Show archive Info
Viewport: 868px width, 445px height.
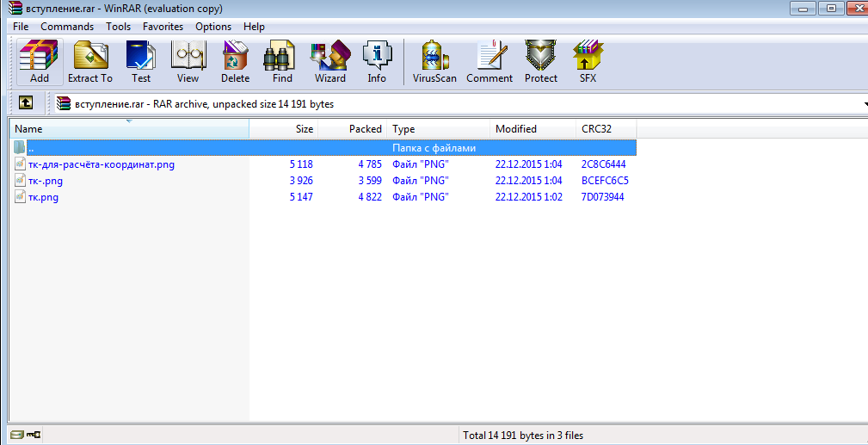click(377, 61)
